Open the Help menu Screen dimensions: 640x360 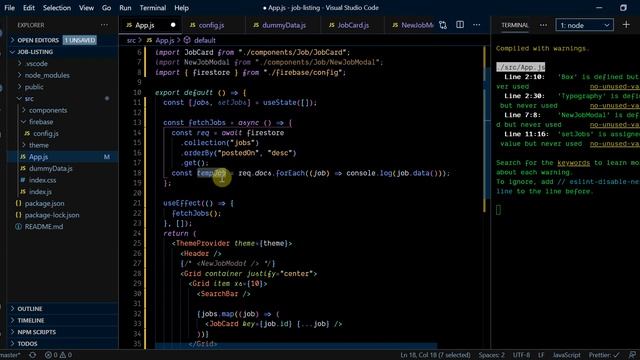(x=181, y=8)
